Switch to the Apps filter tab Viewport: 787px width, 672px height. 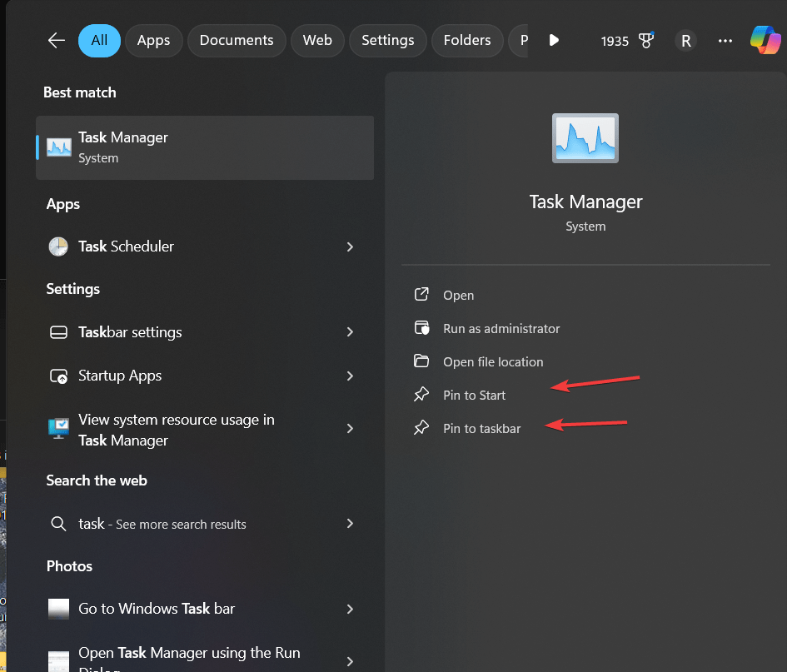153,40
